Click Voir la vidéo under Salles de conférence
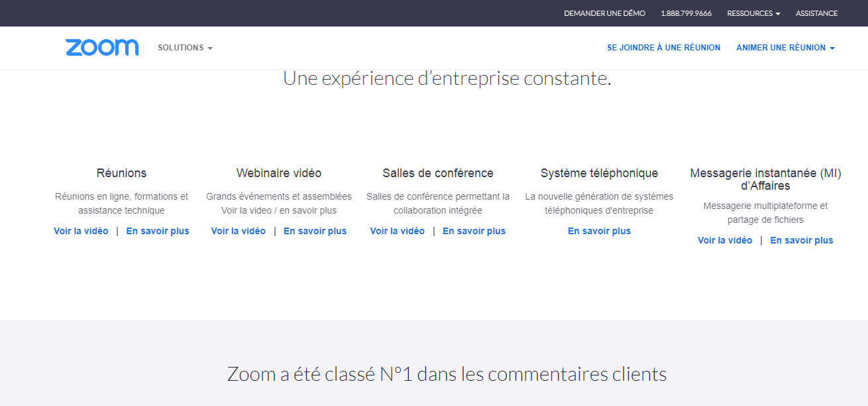 [x=398, y=231]
